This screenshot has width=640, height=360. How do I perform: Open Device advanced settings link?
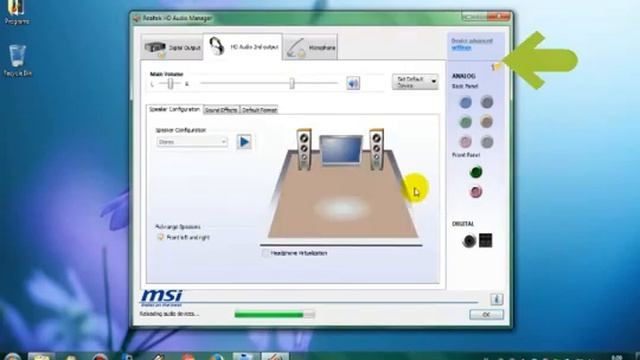point(471,44)
